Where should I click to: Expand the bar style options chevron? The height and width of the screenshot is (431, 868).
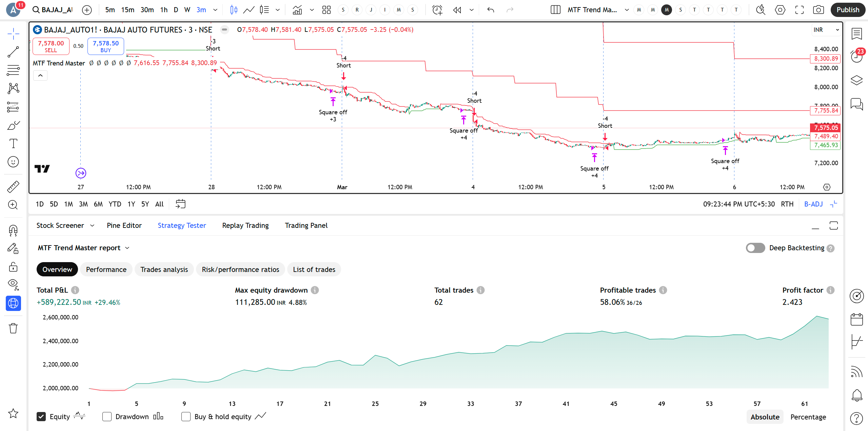pyautogui.click(x=278, y=10)
